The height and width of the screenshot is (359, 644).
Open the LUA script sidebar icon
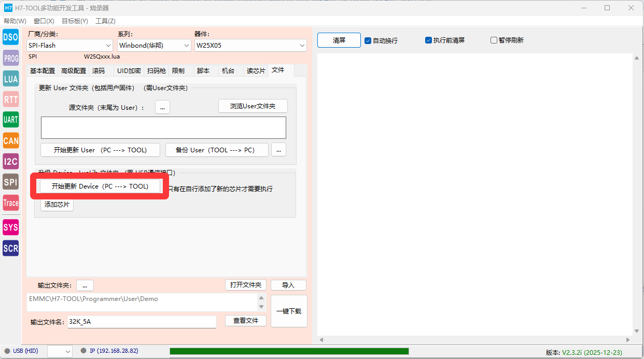pyautogui.click(x=10, y=79)
